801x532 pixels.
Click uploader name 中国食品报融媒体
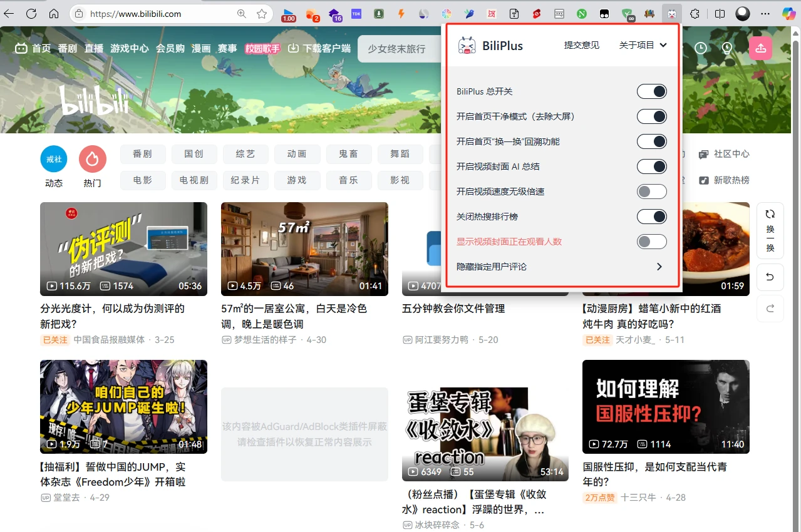tap(109, 340)
